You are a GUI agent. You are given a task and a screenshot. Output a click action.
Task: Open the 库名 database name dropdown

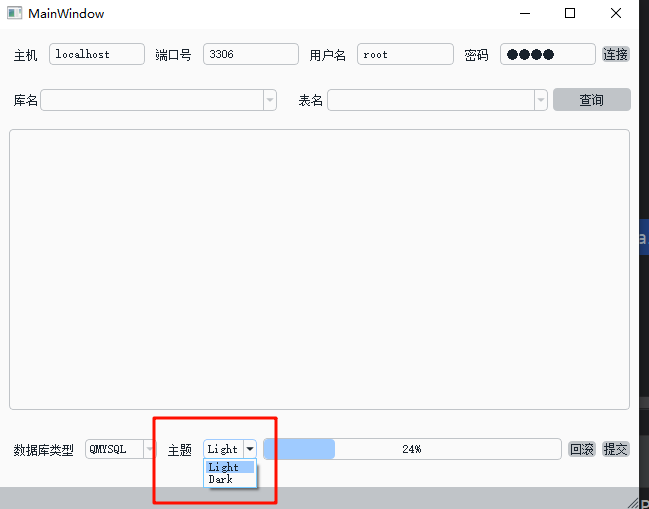coord(159,100)
